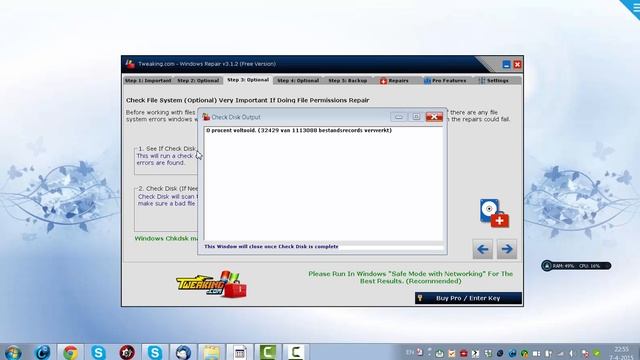The image size is (640, 360).
Task: Click the forward arrow button
Action: [x=507, y=249]
